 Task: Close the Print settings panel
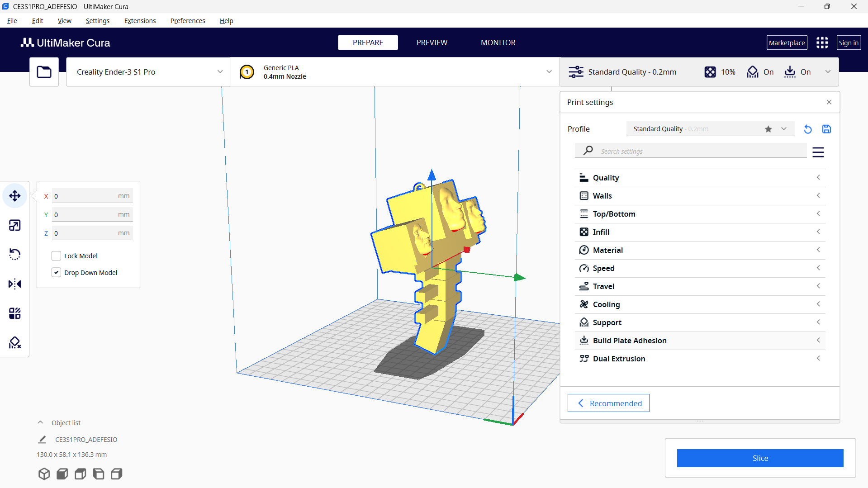pyautogui.click(x=829, y=102)
